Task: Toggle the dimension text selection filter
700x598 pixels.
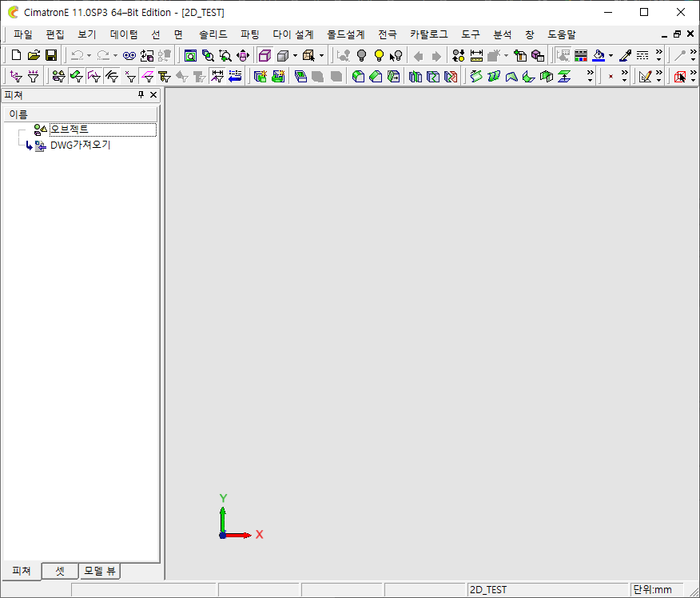Action: tap(217, 77)
